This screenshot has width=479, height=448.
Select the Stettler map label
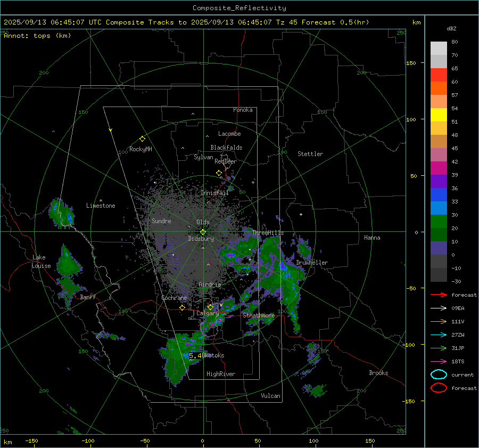[x=310, y=154]
